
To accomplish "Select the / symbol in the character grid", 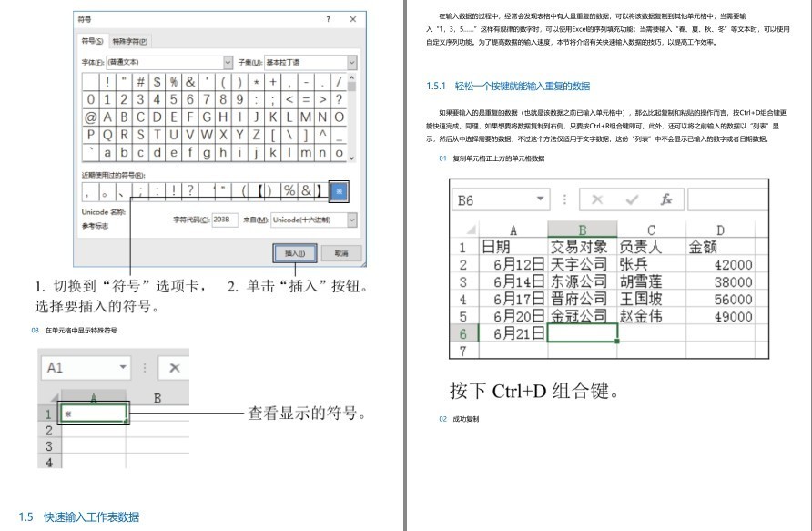I will tap(340, 81).
